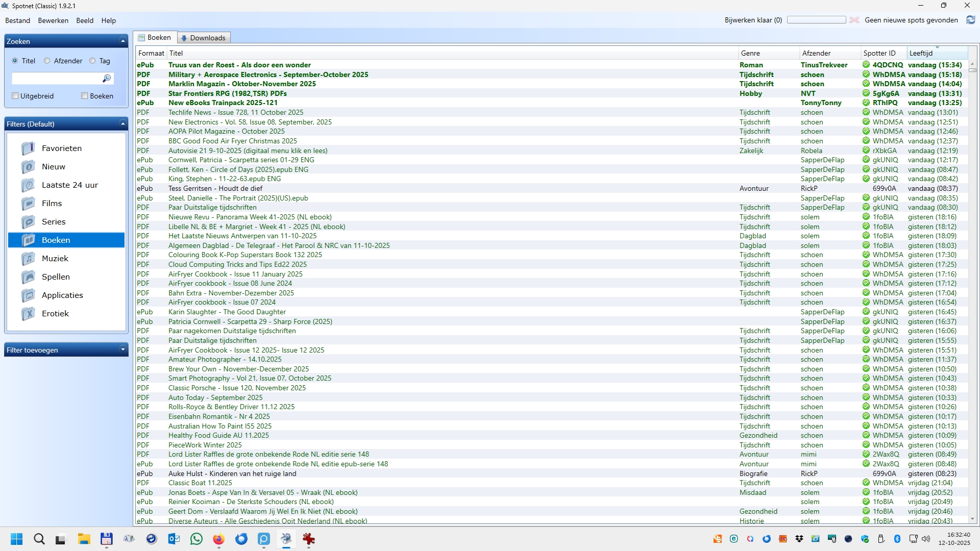980x551 pixels.
Task: Collapse the Zoeken panel
Action: (x=122, y=41)
